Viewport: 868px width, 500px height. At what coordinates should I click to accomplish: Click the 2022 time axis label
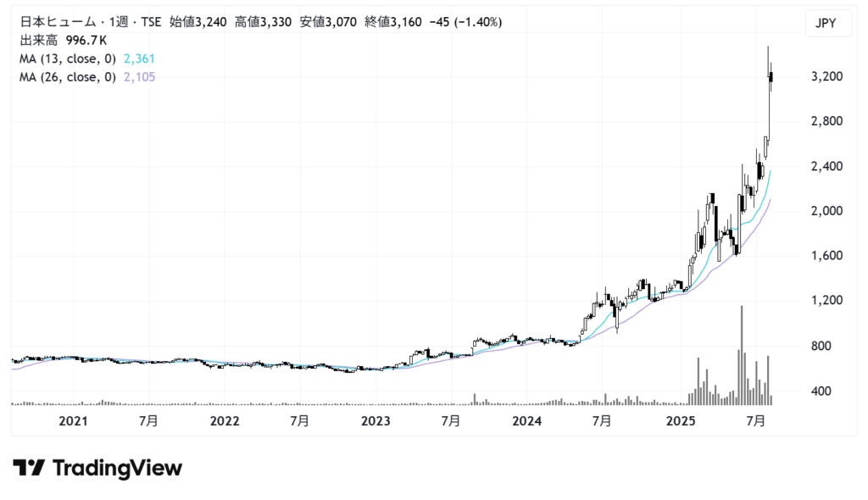point(225,421)
